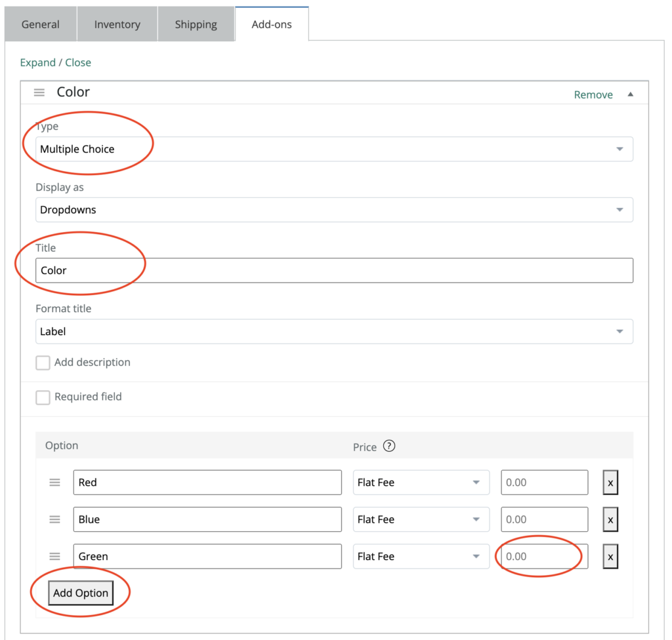The height and width of the screenshot is (640, 672).
Task: Enable the Add description checkbox
Action: coord(43,363)
